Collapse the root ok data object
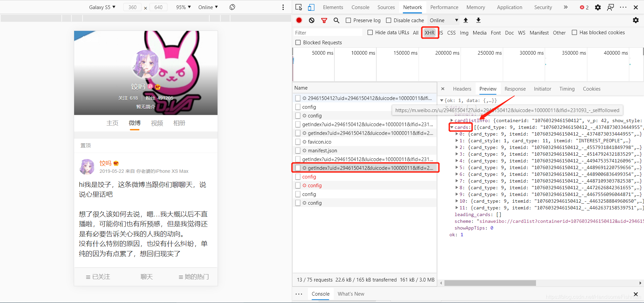The width and height of the screenshot is (644, 303). tap(442, 100)
